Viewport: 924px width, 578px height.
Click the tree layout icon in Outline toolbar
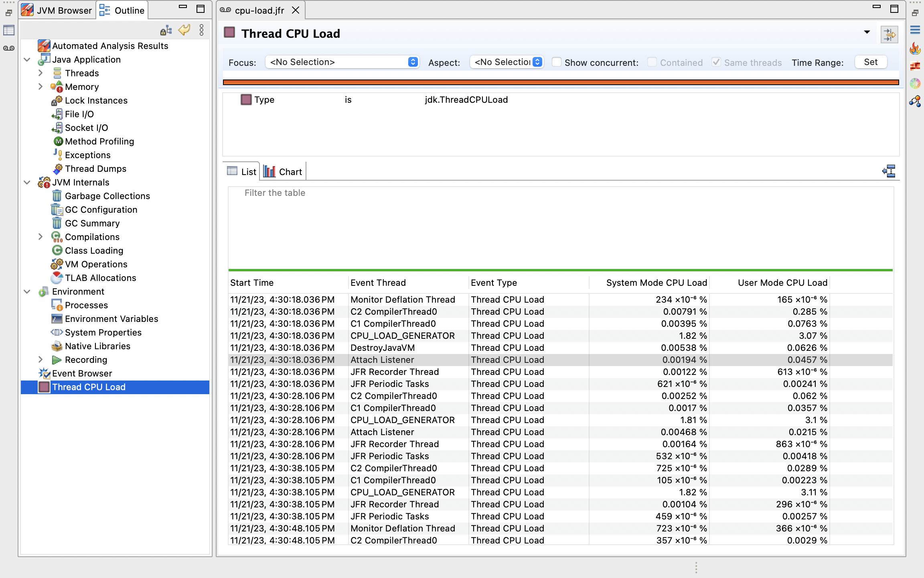[x=166, y=30]
